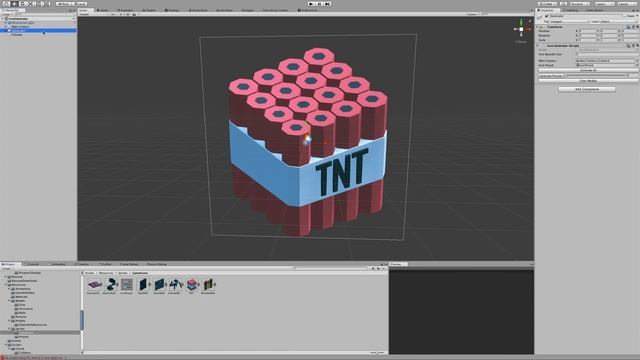Click the Project folder tree scrollbar
This screenshot has width=640, height=360.
82,320
